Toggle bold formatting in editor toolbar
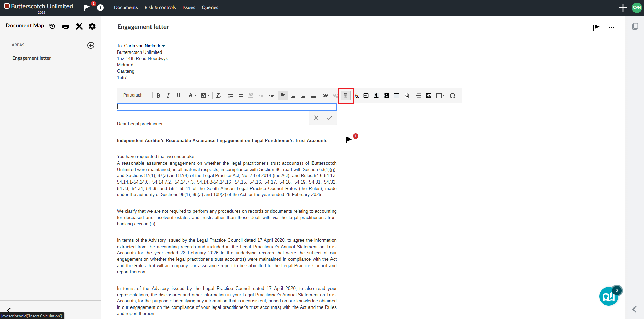Screen dimensions: 644x319 click(x=158, y=95)
